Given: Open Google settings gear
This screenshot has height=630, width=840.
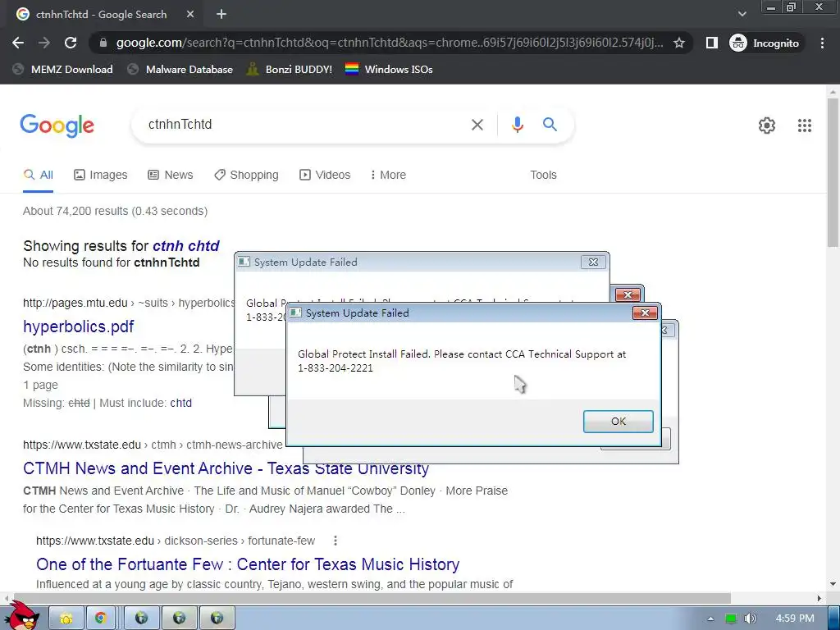Looking at the screenshot, I should coord(767,126).
